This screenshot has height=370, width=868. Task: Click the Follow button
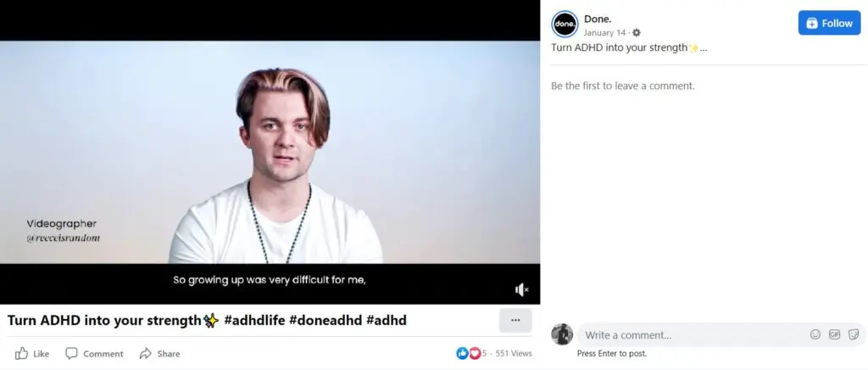click(829, 23)
